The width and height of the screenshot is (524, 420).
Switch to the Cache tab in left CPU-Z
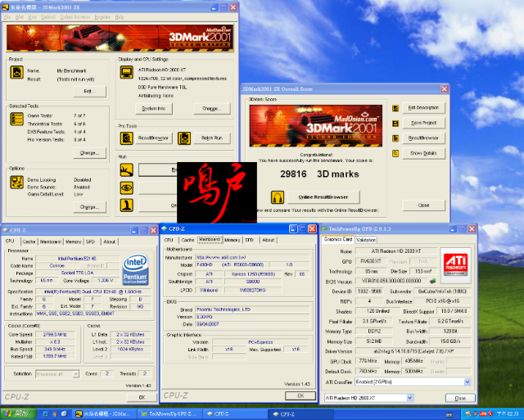[x=29, y=242]
